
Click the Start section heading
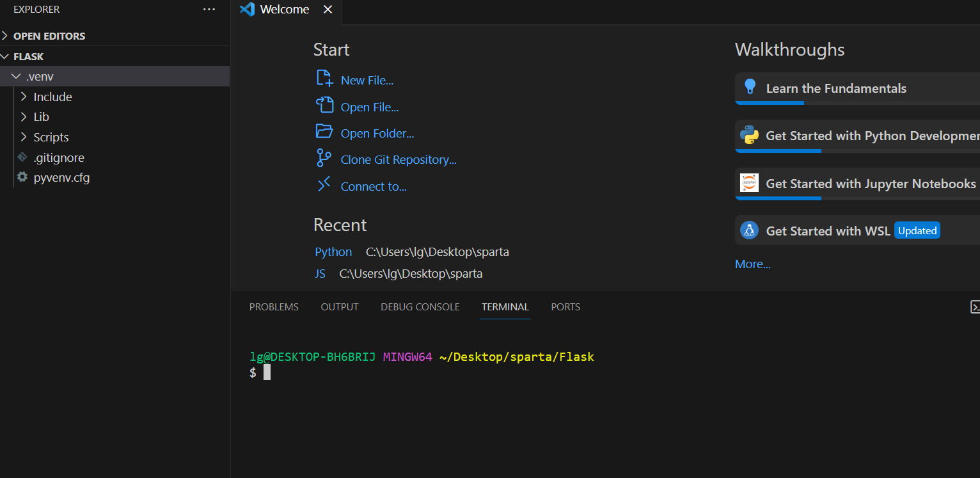[331, 50]
